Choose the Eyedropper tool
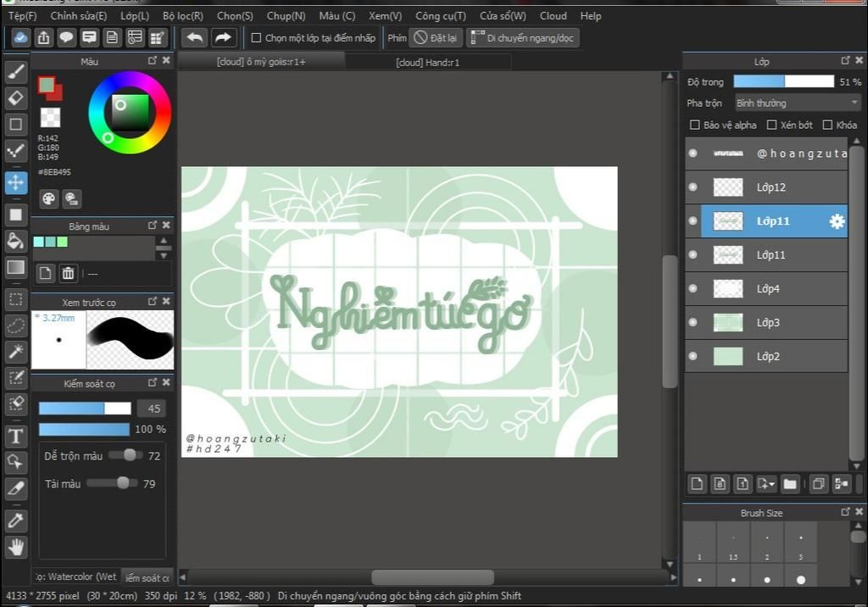 point(16,520)
